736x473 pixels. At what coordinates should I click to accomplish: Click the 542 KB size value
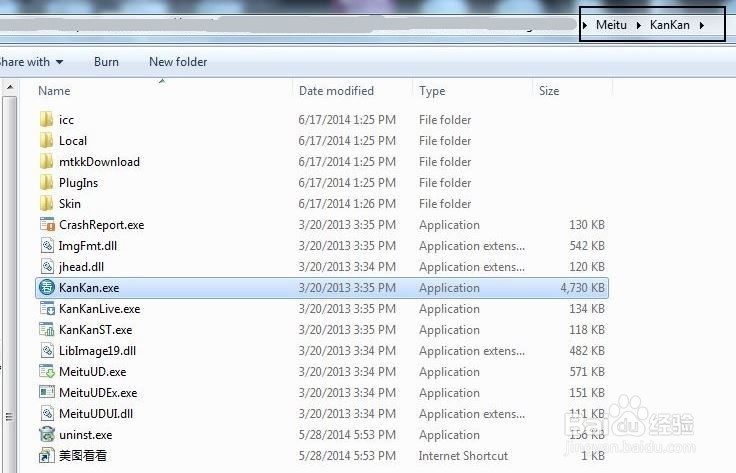point(587,246)
